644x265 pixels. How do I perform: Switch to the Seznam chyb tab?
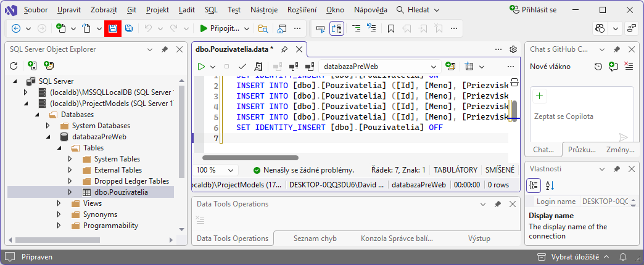315,238
